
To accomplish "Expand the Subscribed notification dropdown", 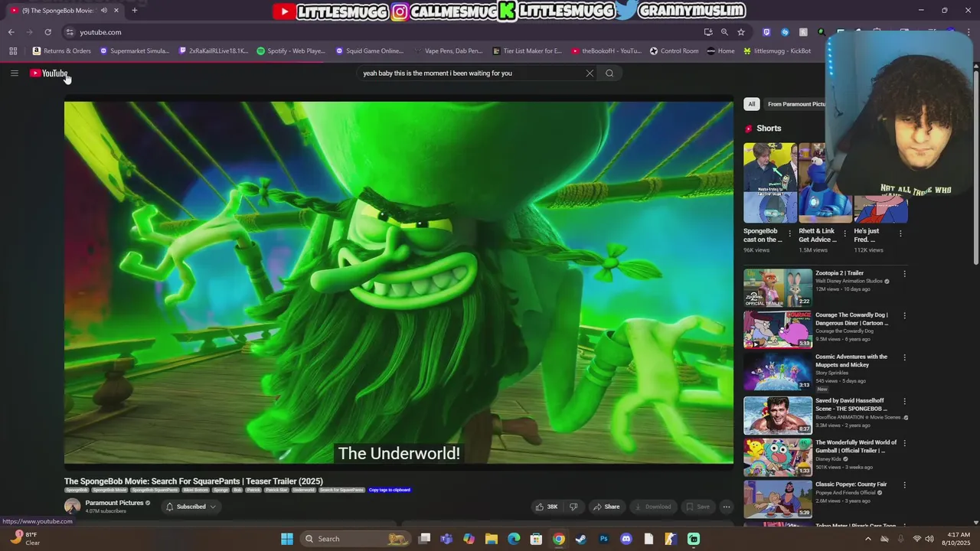I will (191, 507).
